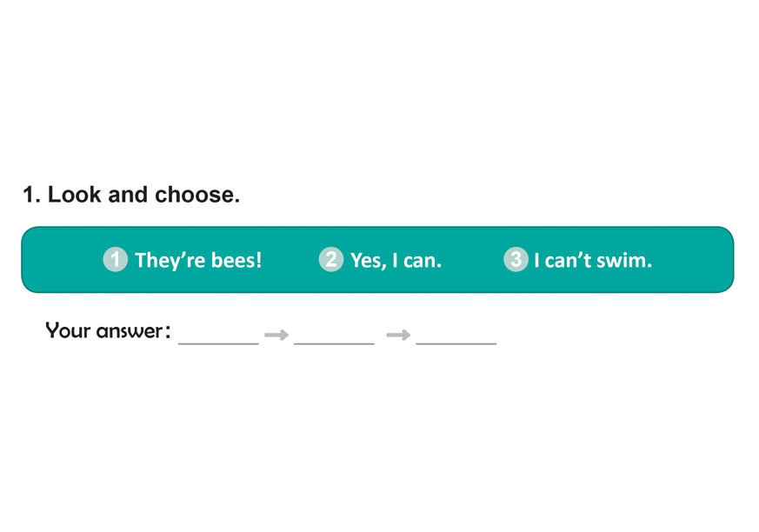759x532 pixels.
Task: Click the circled number 1 icon
Action: pos(115,259)
